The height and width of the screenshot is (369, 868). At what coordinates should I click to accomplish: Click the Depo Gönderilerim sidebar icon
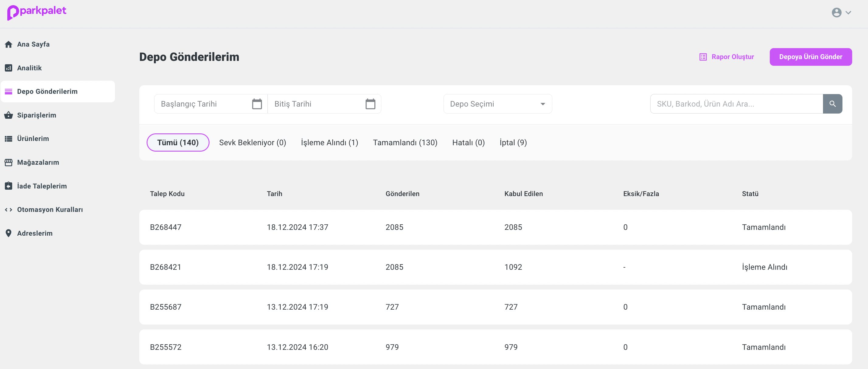[9, 91]
